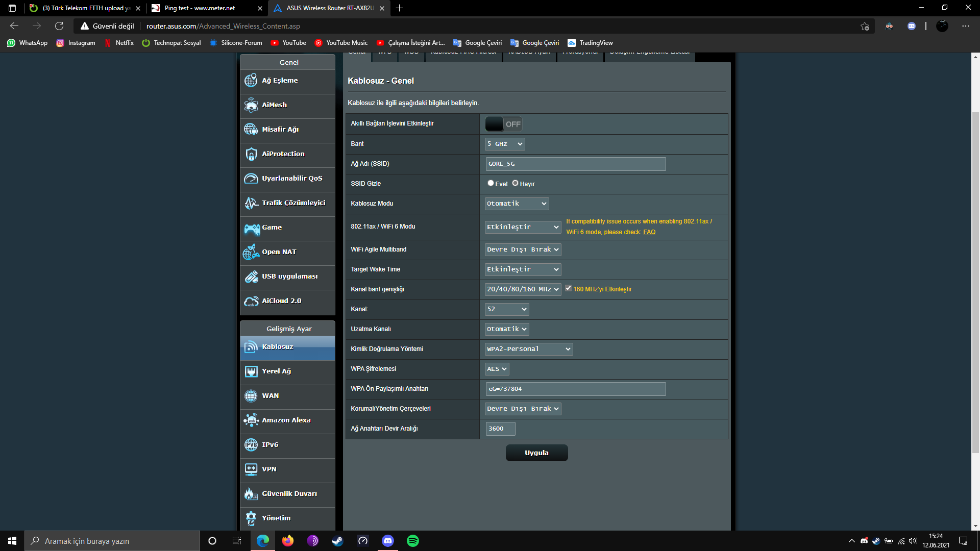Open Kimlik Doğrulama WPA2-Personal dropdown

coord(528,349)
